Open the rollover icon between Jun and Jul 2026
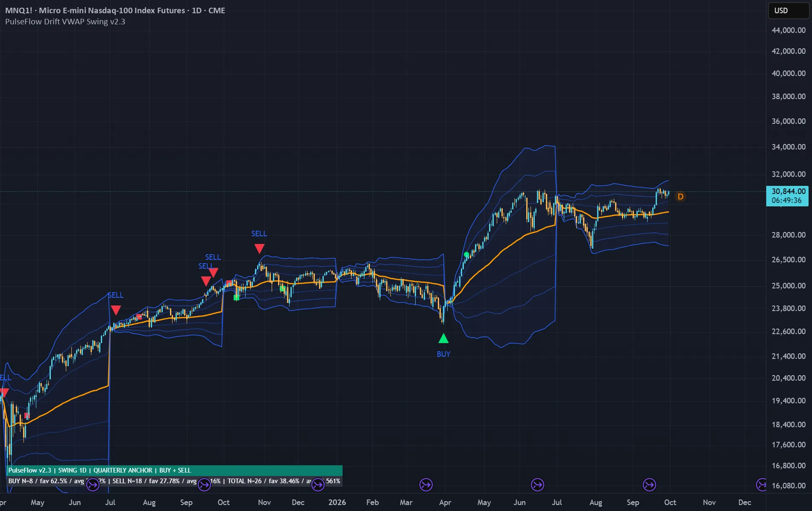Image resolution: width=812 pixels, height=511 pixels. (x=537, y=485)
